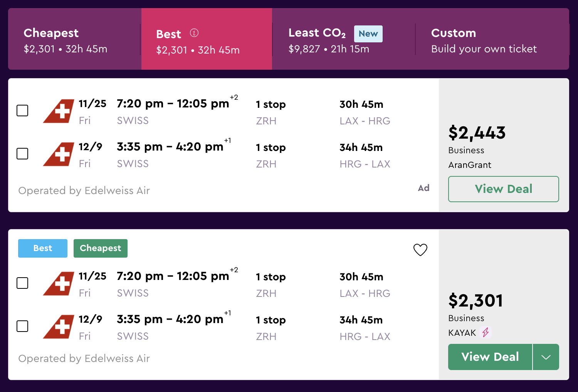
Task: Check the 11/25 flight box in ad result
Action: coord(22,111)
